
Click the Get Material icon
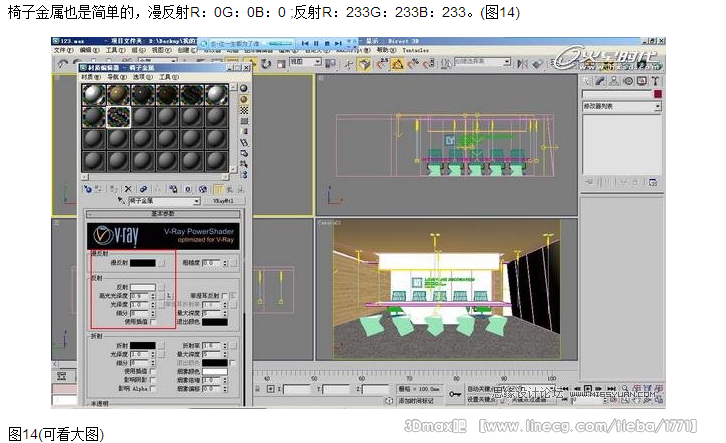(88, 189)
